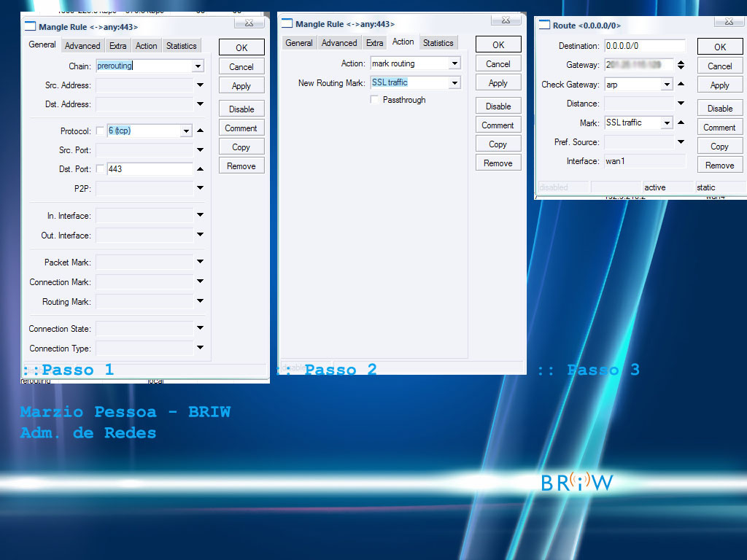
Task: Click OK in the Route dialog
Action: click(x=720, y=47)
